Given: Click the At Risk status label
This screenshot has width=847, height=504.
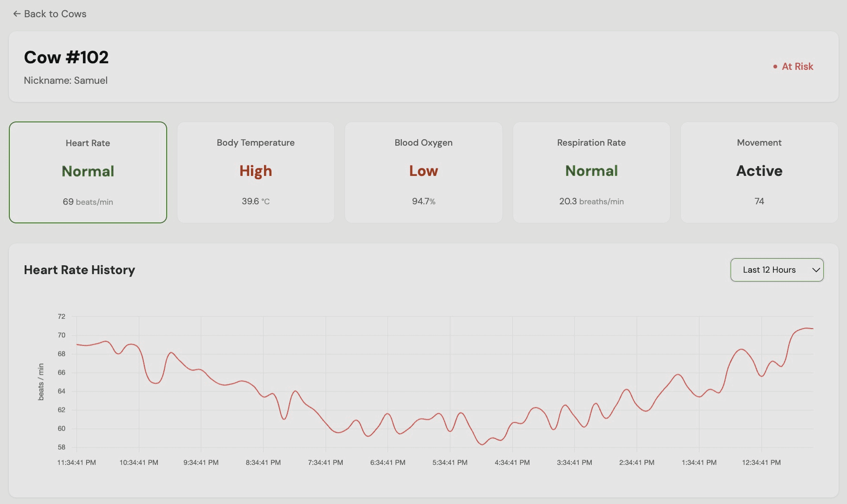Looking at the screenshot, I should point(797,67).
